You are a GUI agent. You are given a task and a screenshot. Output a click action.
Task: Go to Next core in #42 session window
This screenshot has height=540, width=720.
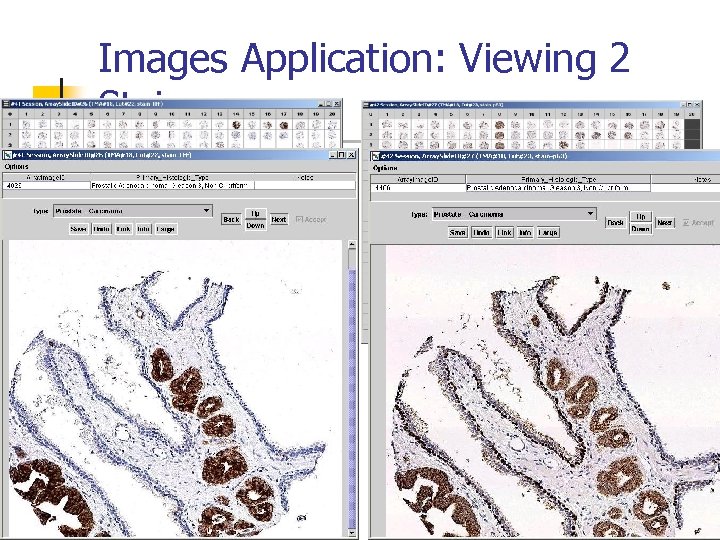(x=664, y=223)
